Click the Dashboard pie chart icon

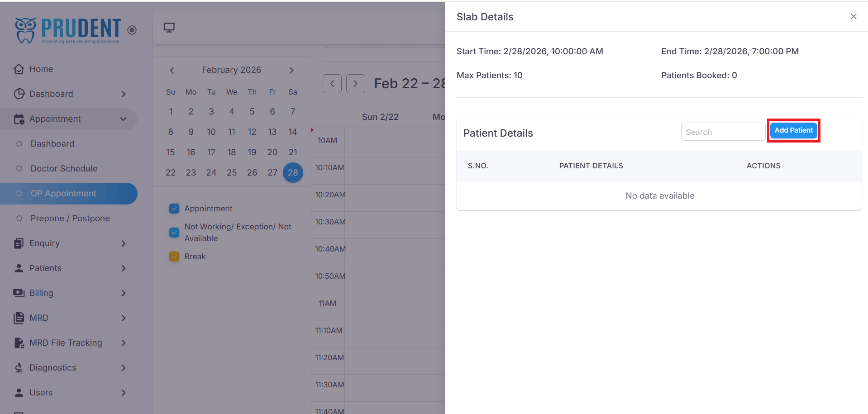point(19,94)
